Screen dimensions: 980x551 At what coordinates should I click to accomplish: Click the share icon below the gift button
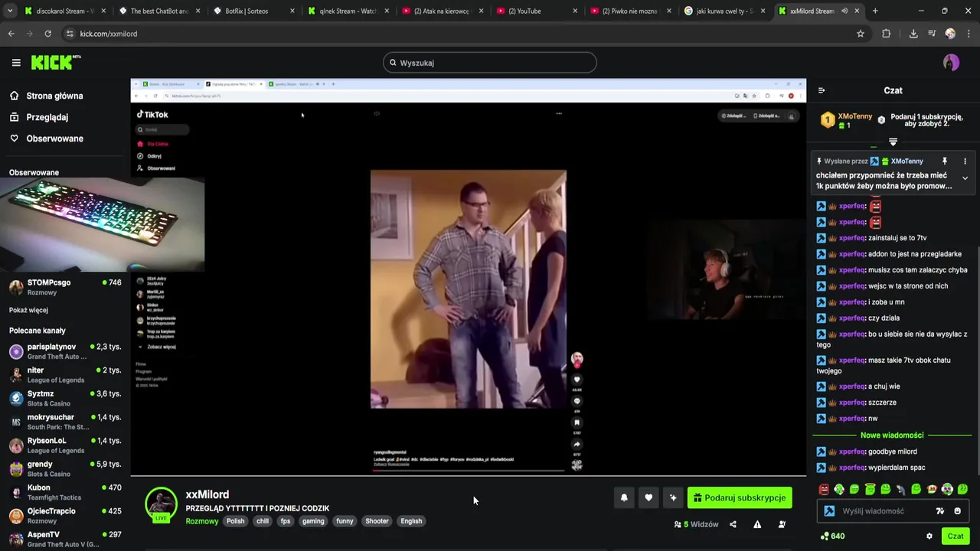(x=733, y=524)
